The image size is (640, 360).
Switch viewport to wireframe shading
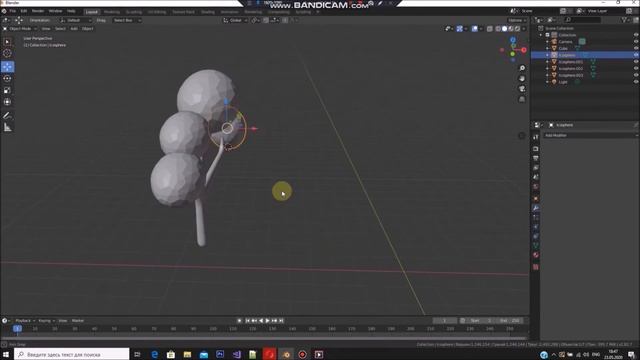click(498, 29)
